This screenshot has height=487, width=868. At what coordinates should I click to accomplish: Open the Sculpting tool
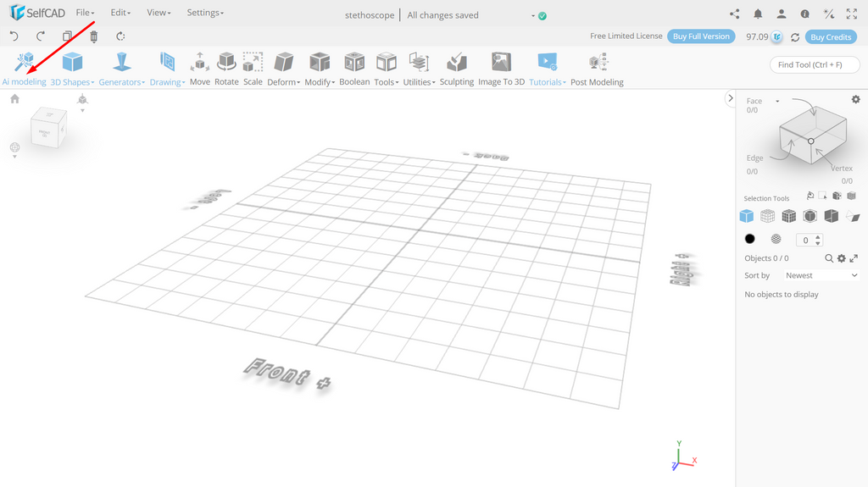click(457, 69)
